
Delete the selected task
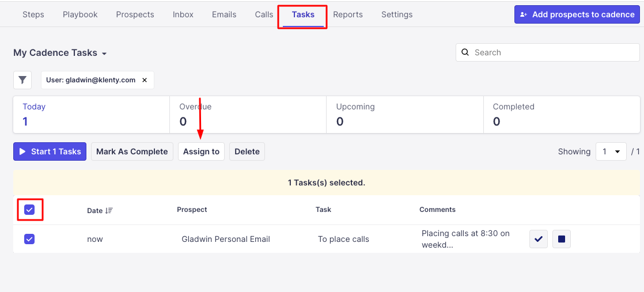point(247,151)
